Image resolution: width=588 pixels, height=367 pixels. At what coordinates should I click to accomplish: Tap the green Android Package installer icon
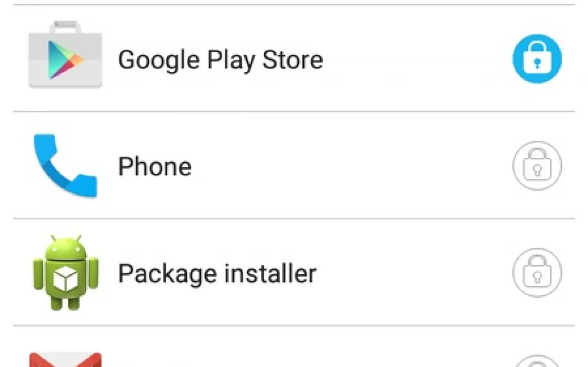[x=65, y=272]
